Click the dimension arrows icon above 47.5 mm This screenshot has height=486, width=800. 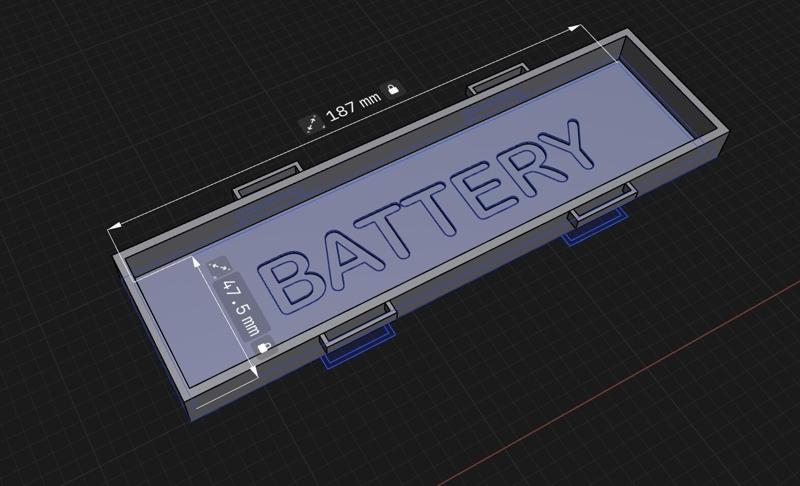(219, 267)
